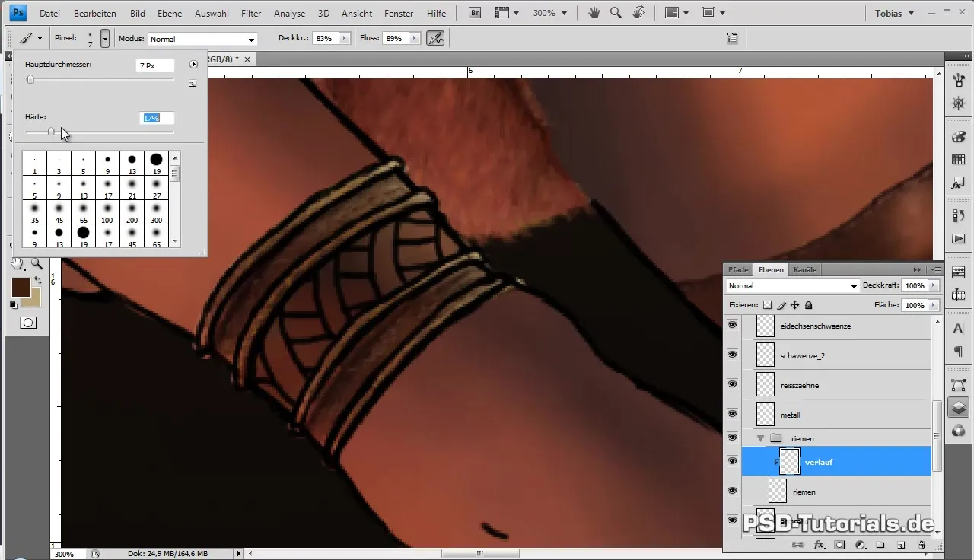The image size is (974, 560).
Task: Toggle lock position
Action: tap(794, 305)
